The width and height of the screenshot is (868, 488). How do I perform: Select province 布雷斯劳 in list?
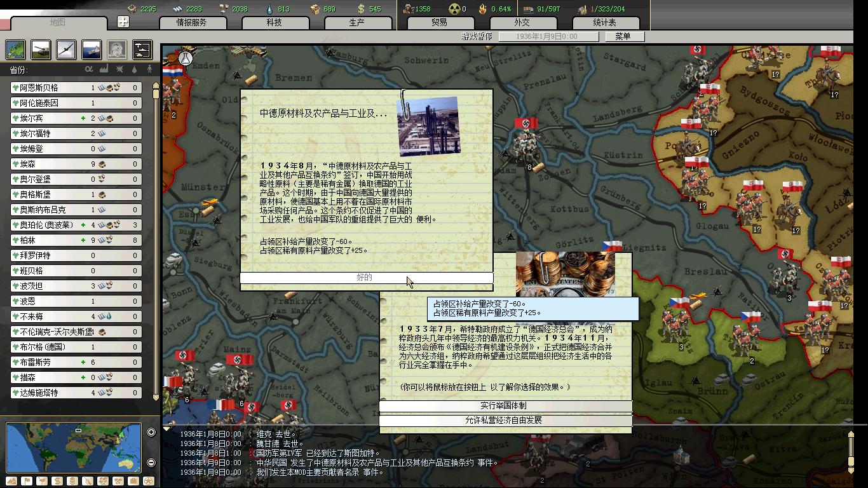pyautogui.click(x=76, y=362)
